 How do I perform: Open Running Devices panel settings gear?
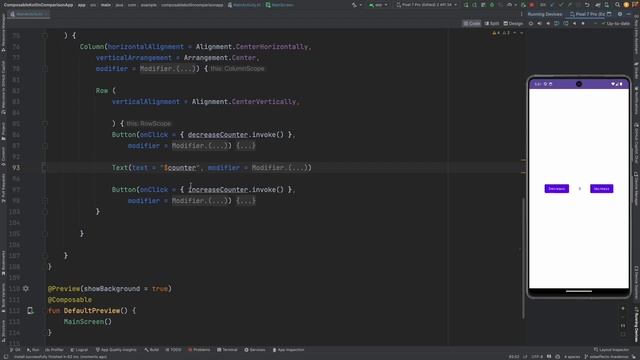[x=620, y=14]
